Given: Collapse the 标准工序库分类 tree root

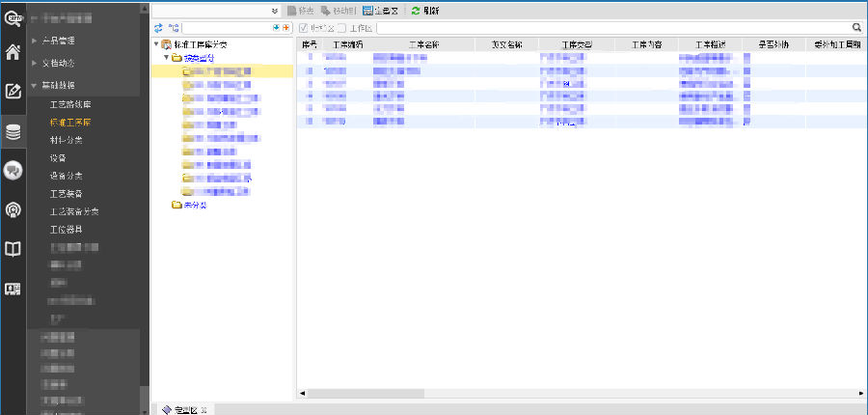Looking at the screenshot, I should pos(156,44).
